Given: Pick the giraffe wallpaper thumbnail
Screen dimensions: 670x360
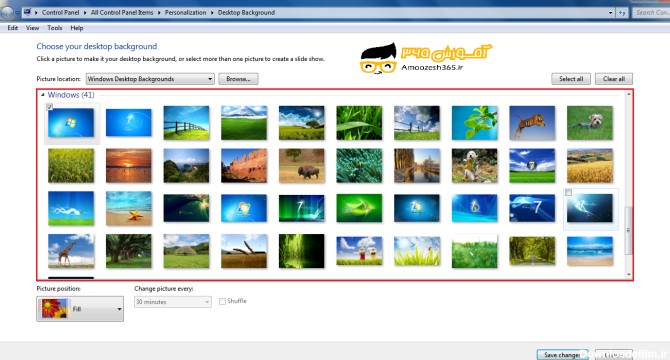Looking at the screenshot, I should tap(71, 251).
